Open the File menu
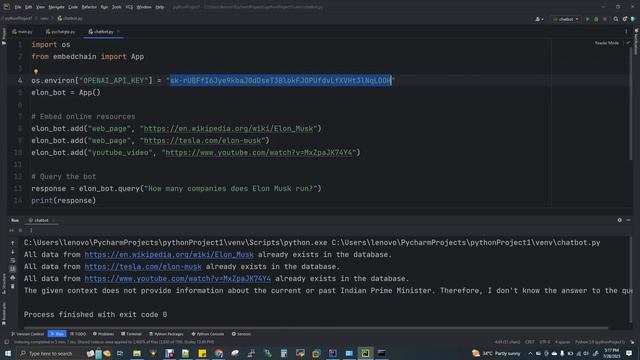 click(18, 7)
